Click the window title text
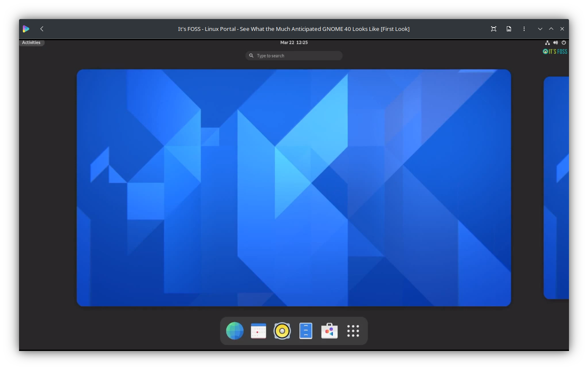The height and width of the screenshot is (370, 588). coord(294,28)
